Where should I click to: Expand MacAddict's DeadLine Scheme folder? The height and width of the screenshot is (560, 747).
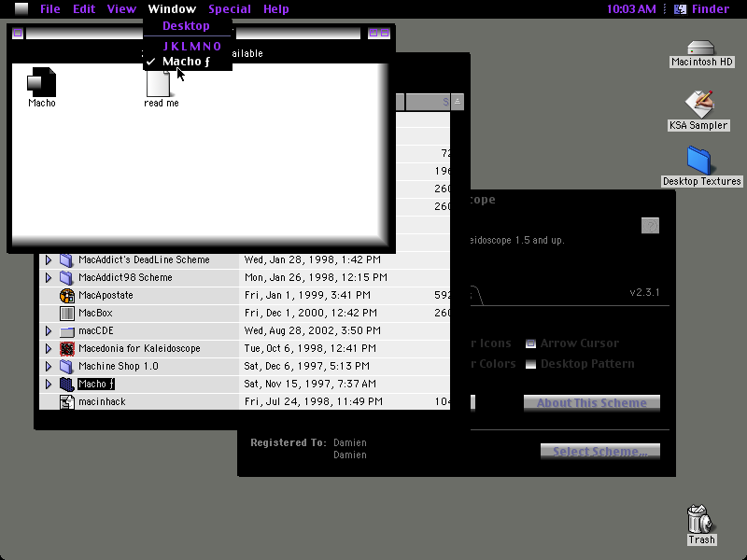click(49, 260)
